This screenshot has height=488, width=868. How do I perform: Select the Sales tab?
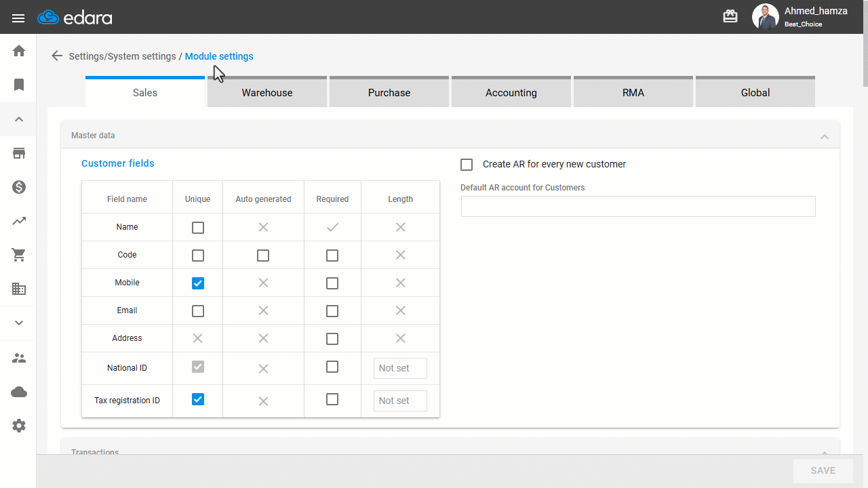[x=145, y=92]
